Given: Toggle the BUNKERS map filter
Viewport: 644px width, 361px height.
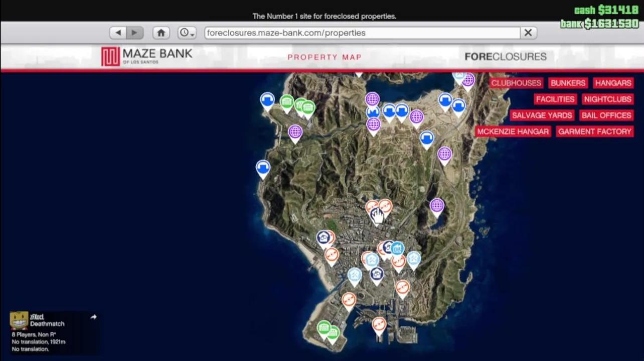Looking at the screenshot, I should (x=568, y=83).
